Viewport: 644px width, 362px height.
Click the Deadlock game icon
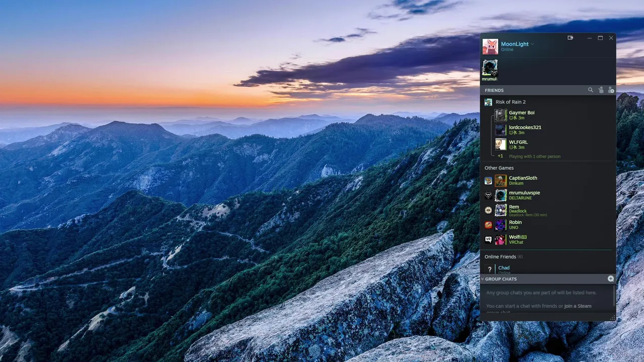(488, 210)
